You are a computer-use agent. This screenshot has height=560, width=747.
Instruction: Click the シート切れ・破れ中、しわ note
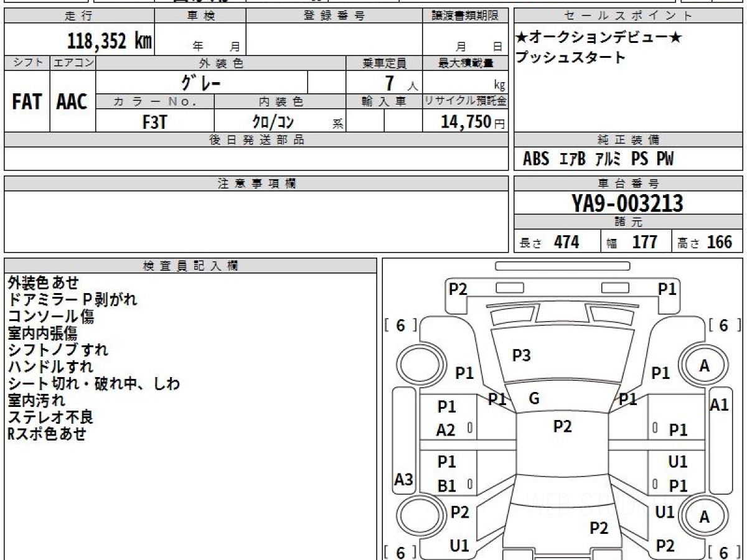coord(93,383)
